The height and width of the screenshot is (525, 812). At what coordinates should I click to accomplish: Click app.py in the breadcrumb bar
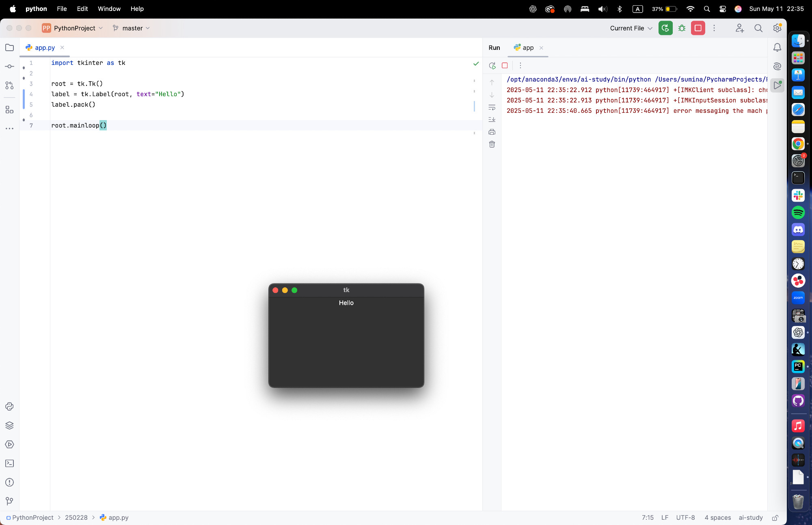[114, 518]
